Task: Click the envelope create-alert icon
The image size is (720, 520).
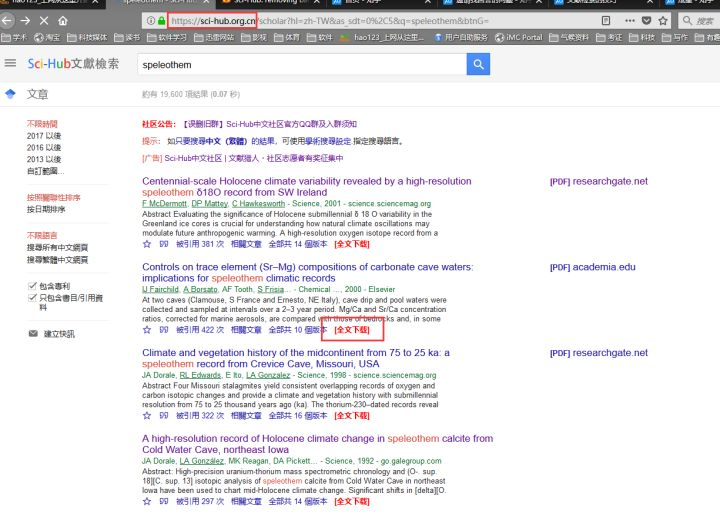Action: coord(33,333)
